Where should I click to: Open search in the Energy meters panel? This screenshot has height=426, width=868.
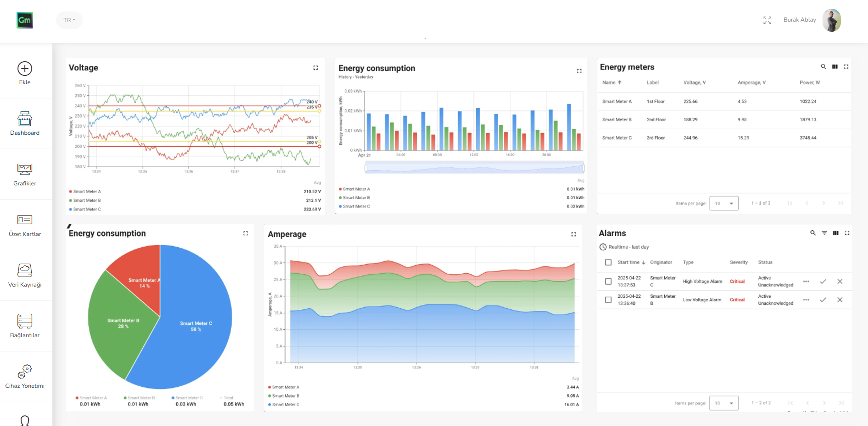tap(824, 67)
